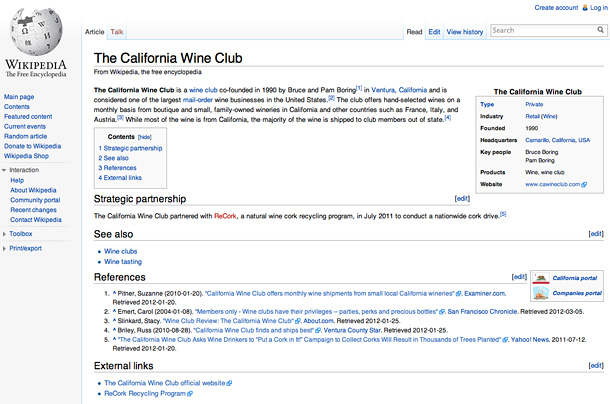Screen dimensions: 610x404
Task: Open the Ventura County Star link
Action: click(x=352, y=330)
